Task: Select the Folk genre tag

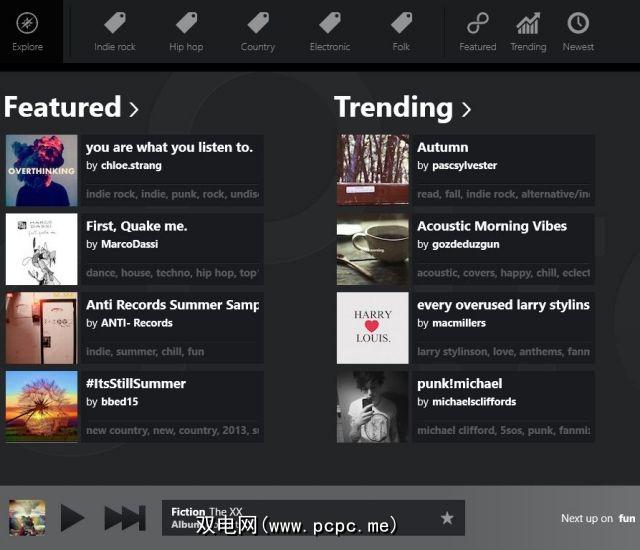Action: [401, 24]
